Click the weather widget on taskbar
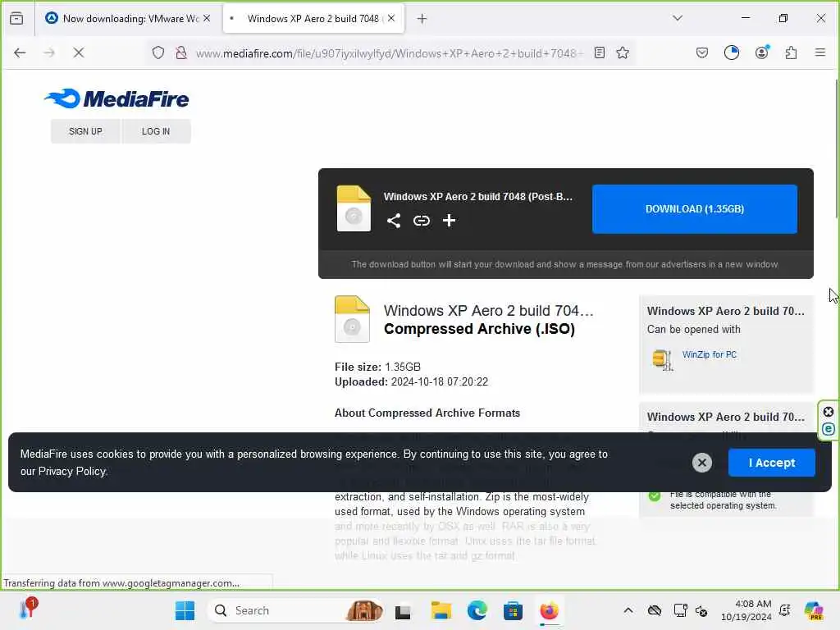Screen dimensions: 840x630 [27, 609]
